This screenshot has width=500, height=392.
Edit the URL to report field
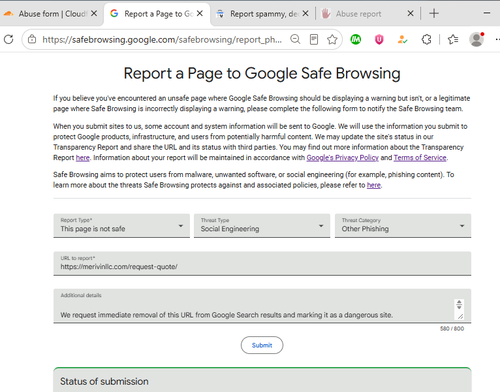pyautogui.click(x=262, y=264)
